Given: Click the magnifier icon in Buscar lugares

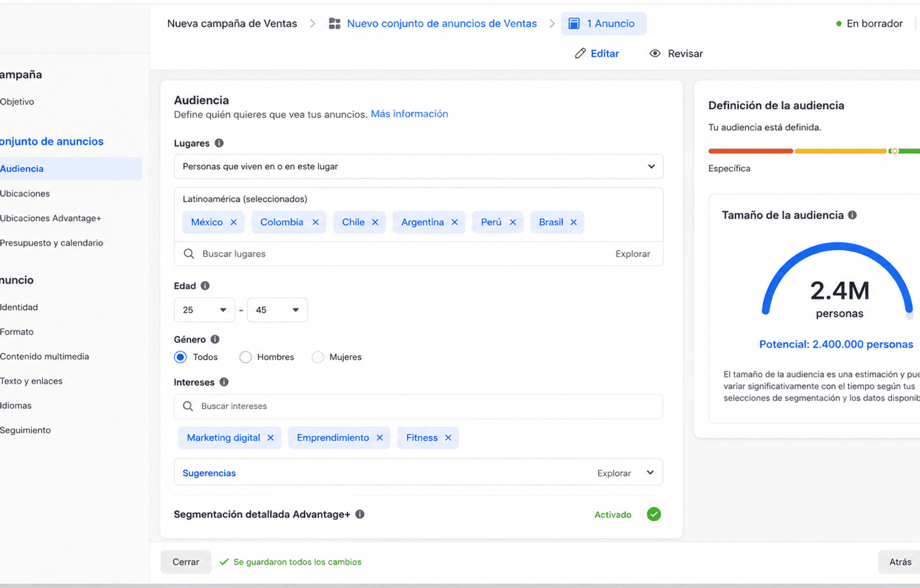Looking at the screenshot, I should click(189, 254).
